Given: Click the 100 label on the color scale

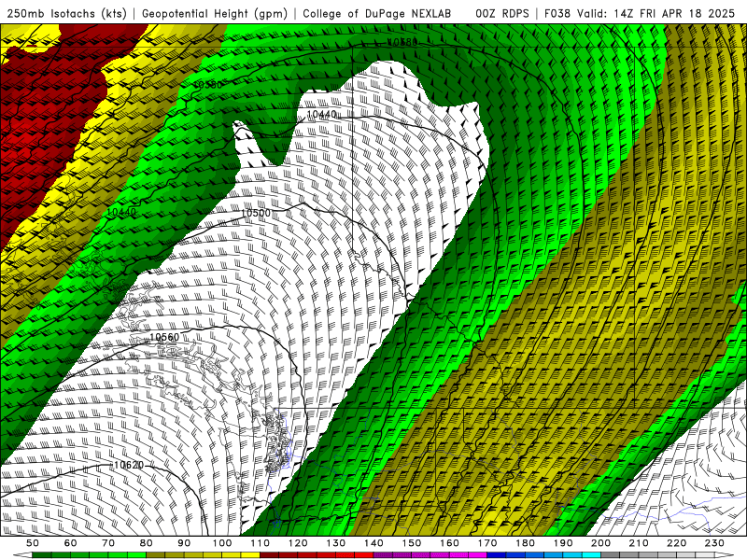Looking at the screenshot, I should tap(222, 543).
